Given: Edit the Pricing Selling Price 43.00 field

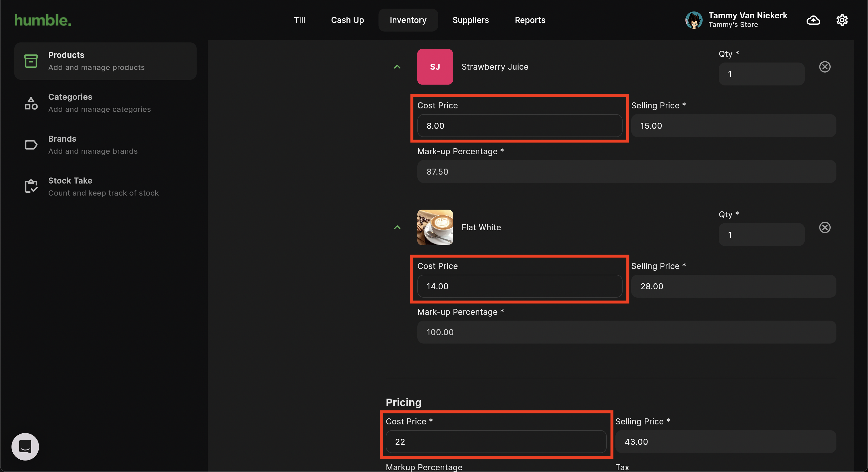Looking at the screenshot, I should click(725, 442).
